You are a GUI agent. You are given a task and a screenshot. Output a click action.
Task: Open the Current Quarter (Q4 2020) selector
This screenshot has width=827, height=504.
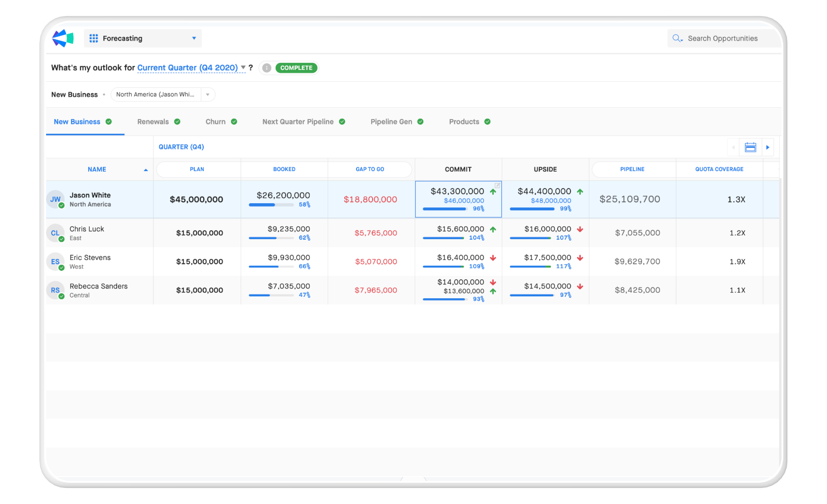tap(187, 68)
